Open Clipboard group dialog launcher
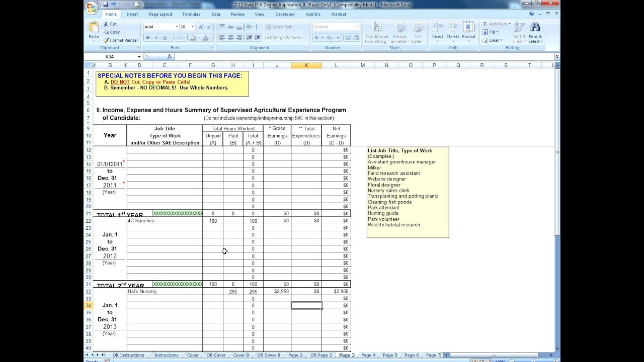The width and height of the screenshot is (644, 362). pos(137,48)
